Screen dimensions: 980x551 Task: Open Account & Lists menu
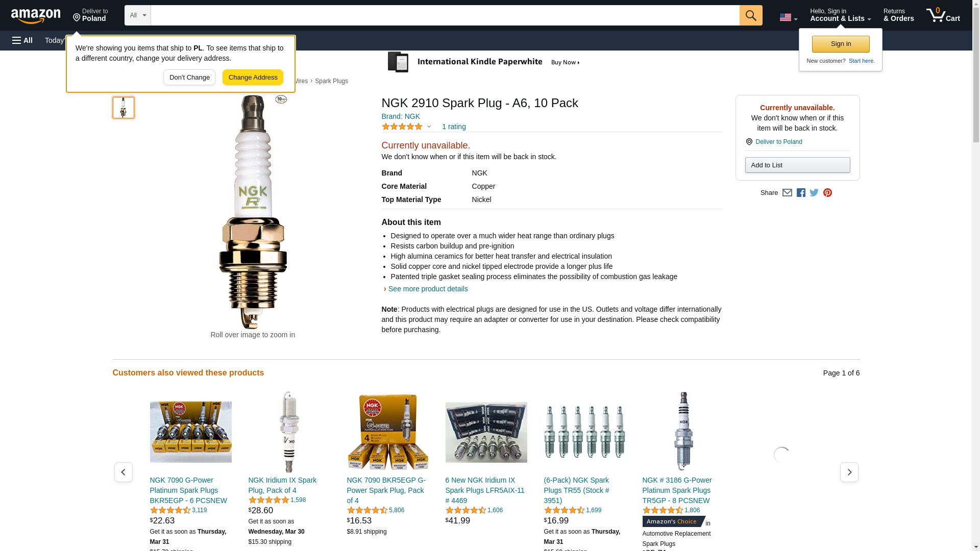coord(840,15)
